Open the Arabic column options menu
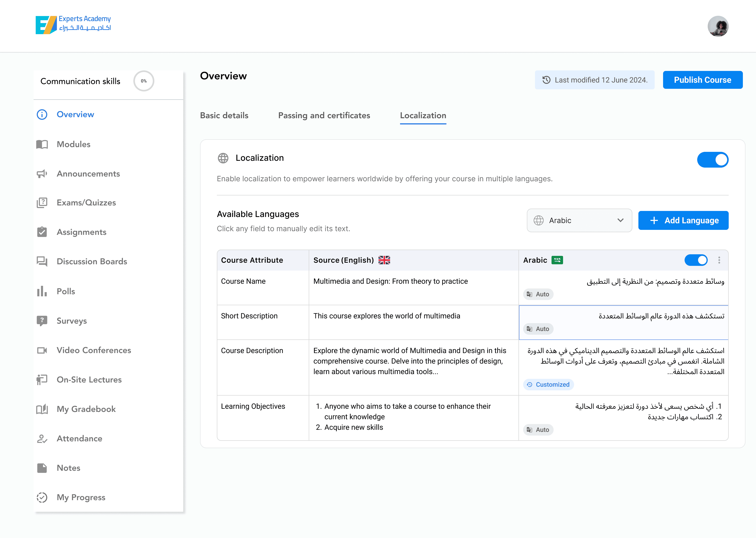Viewport: 756px width, 538px height. pos(719,260)
